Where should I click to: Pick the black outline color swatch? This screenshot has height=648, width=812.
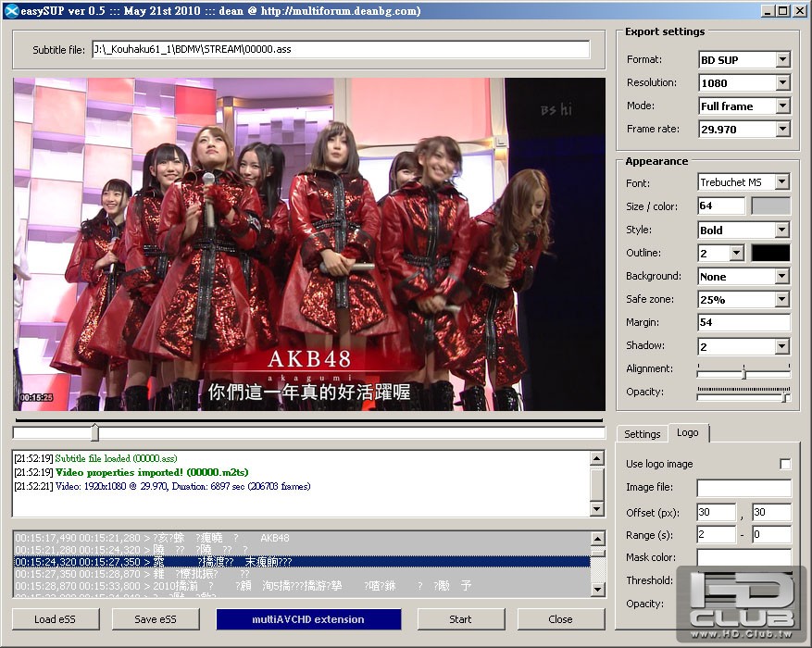(x=770, y=253)
